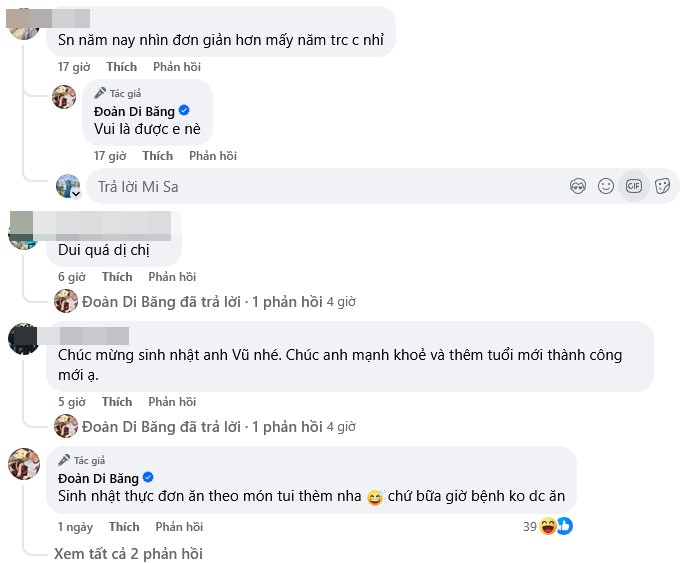The image size is (682, 563).
Task: Open sticker picker in reply box
Action: (661, 186)
